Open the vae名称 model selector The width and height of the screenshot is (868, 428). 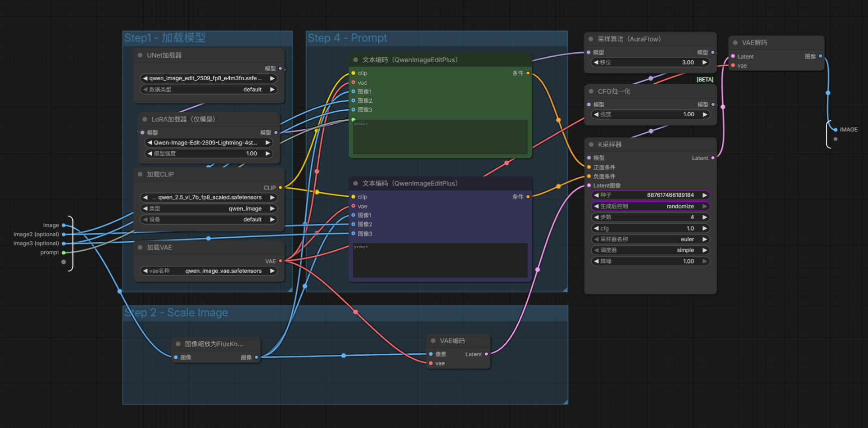point(208,271)
